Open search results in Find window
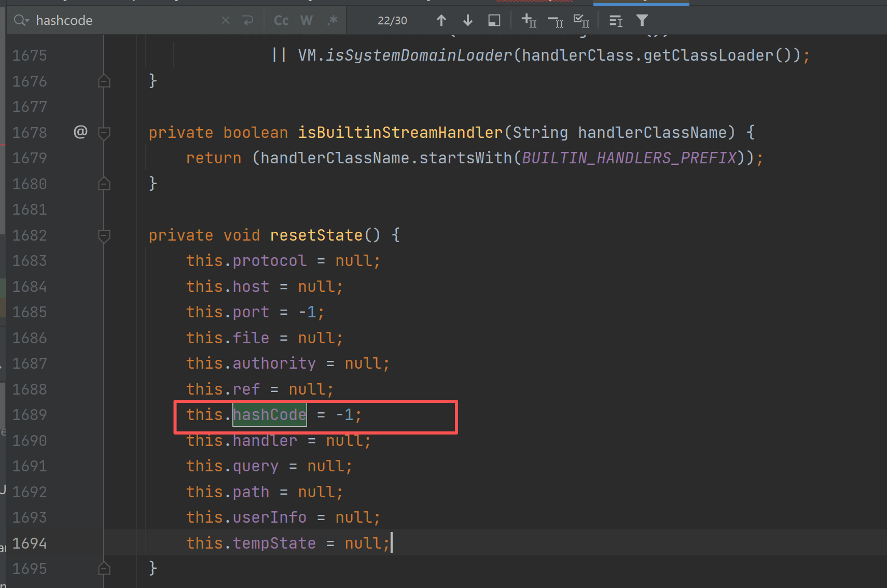The height and width of the screenshot is (588, 887). click(x=494, y=21)
